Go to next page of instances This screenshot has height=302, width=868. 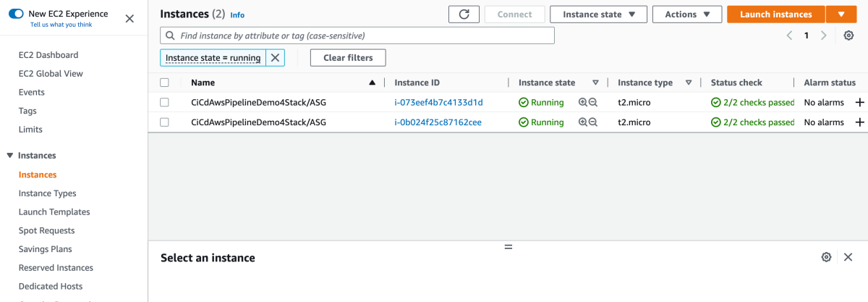coord(823,35)
